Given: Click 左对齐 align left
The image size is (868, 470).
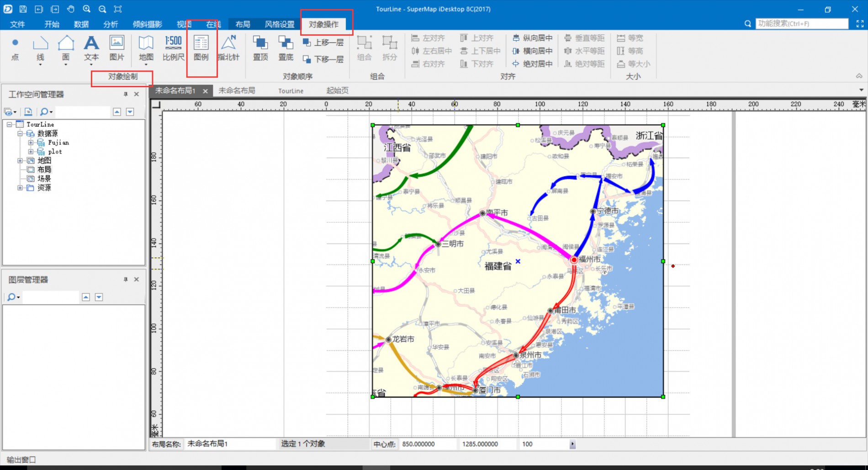Looking at the screenshot, I should coord(428,38).
